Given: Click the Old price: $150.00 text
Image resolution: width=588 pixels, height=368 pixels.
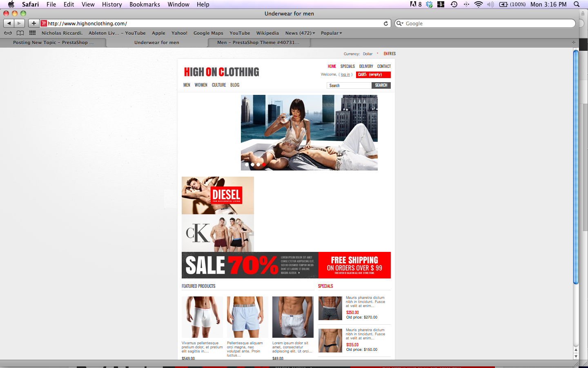Looking at the screenshot, I should pyautogui.click(x=362, y=350).
